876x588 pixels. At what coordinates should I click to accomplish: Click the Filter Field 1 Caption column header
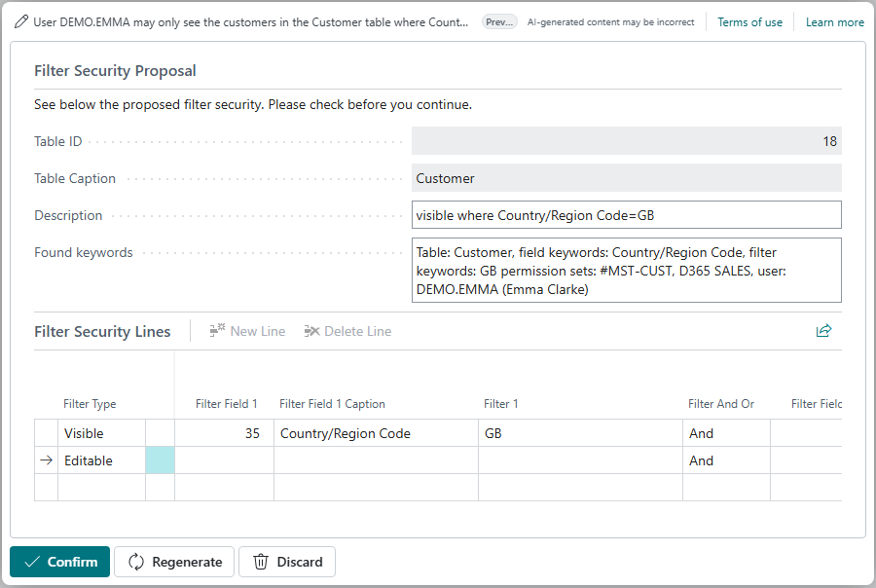pos(332,404)
